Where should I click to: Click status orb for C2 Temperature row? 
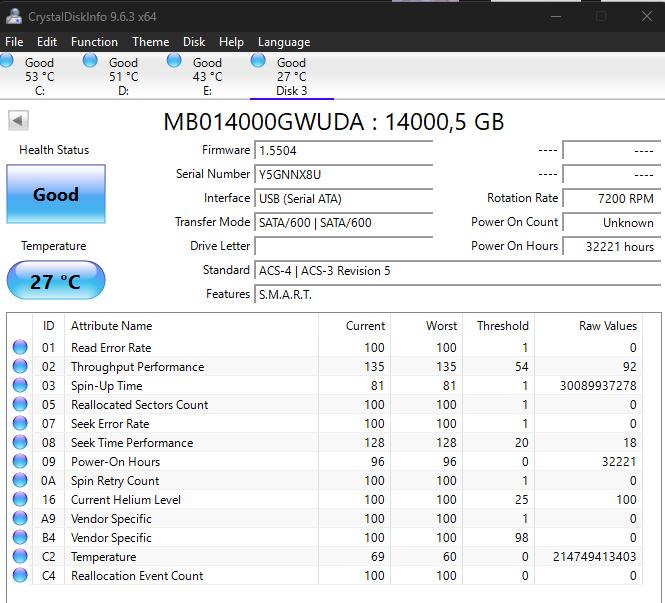[x=20, y=556]
